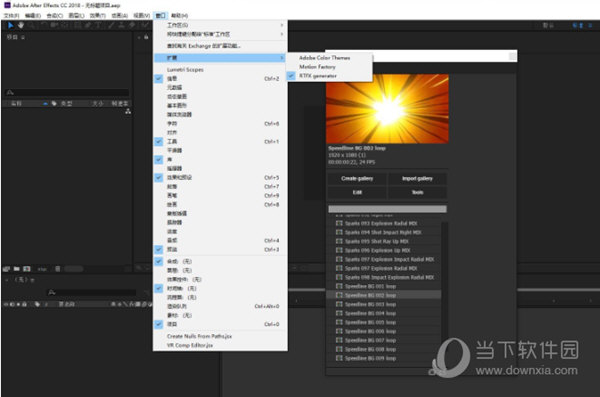Uncheck the Ctrl+2 panel menu item
This screenshot has height=397, width=600.
(220, 78)
